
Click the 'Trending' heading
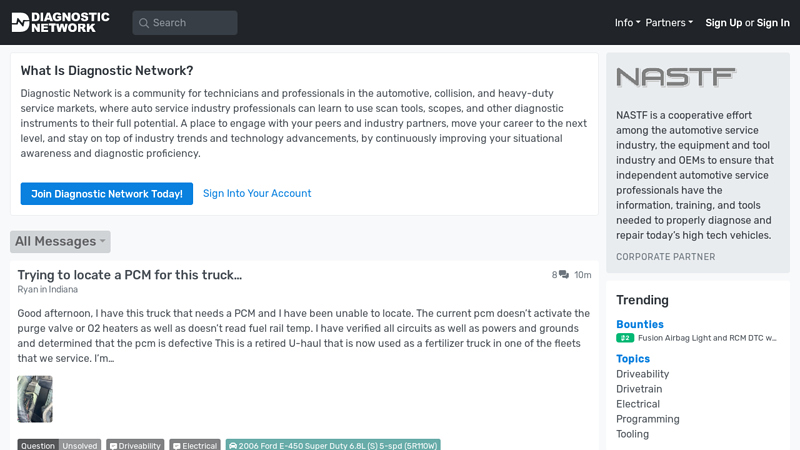coord(642,300)
